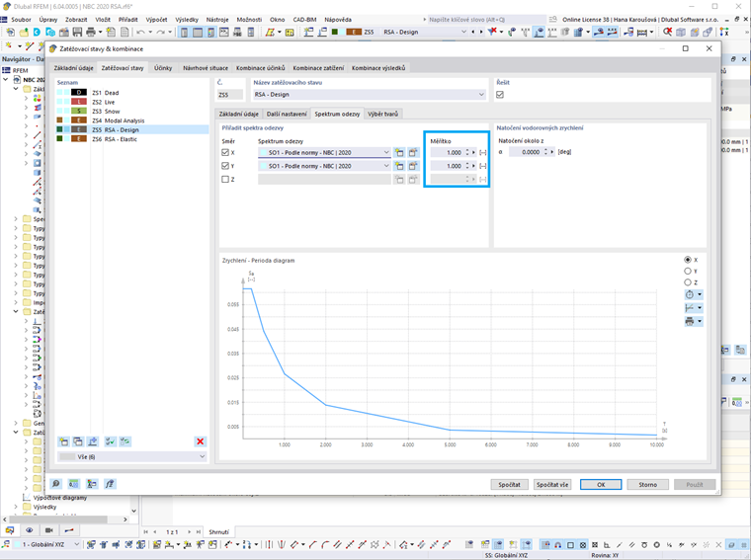The width and height of the screenshot is (751, 560).
Task: Switch to Základní údaje top tab
Action: [x=73, y=68]
